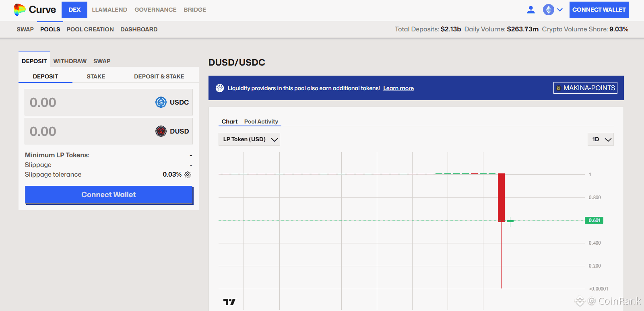Open slippage tolerance gear settings
Viewport: 644px width, 311px height.
point(188,175)
